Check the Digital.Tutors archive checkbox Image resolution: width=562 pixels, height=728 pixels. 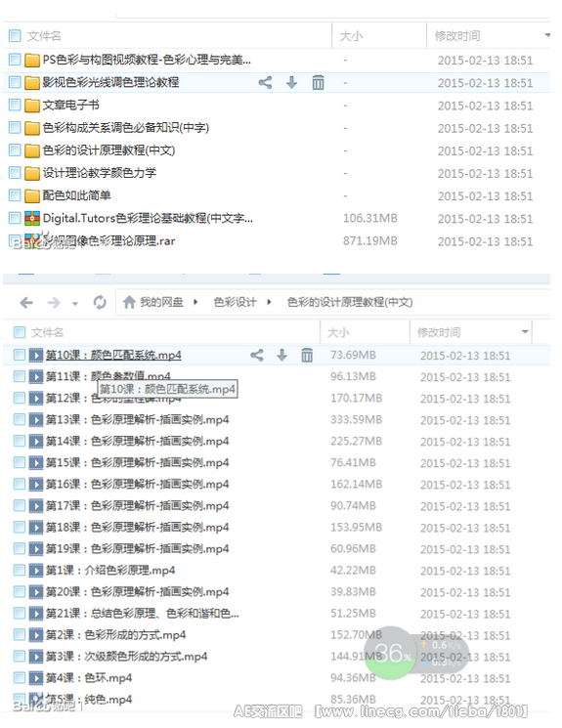tap(15, 218)
